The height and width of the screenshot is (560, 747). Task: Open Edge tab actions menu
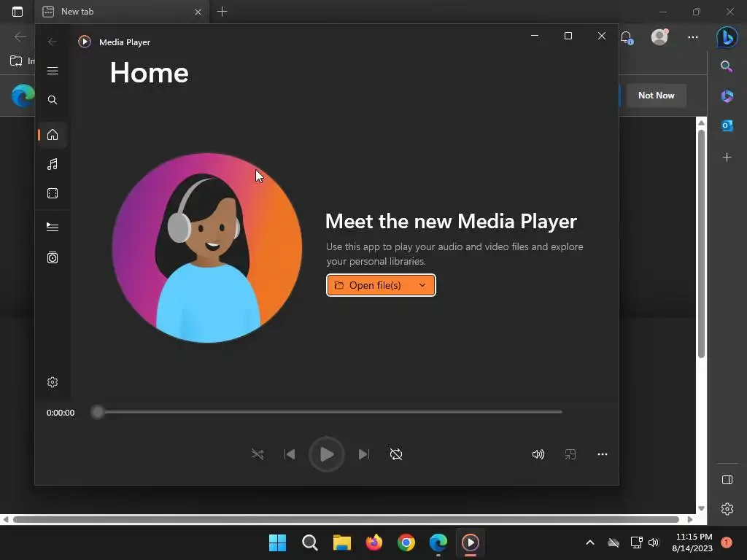(18, 12)
